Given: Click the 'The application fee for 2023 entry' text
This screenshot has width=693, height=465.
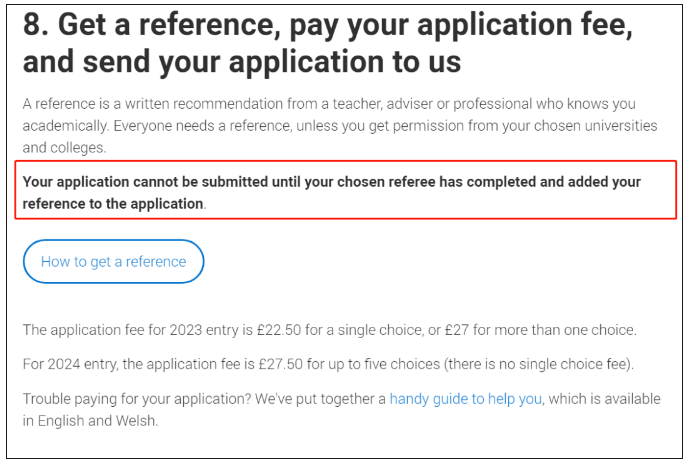Looking at the screenshot, I should click(x=131, y=330).
